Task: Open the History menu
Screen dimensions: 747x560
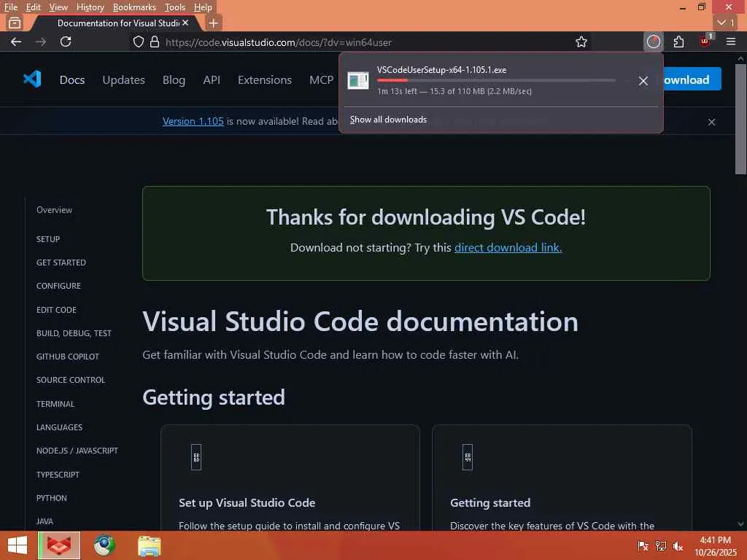Action: (x=90, y=7)
